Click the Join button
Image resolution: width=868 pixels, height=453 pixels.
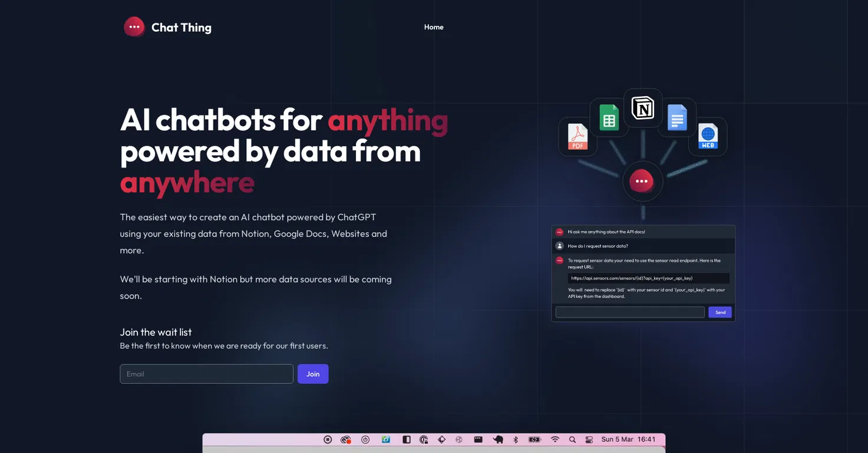coord(313,374)
